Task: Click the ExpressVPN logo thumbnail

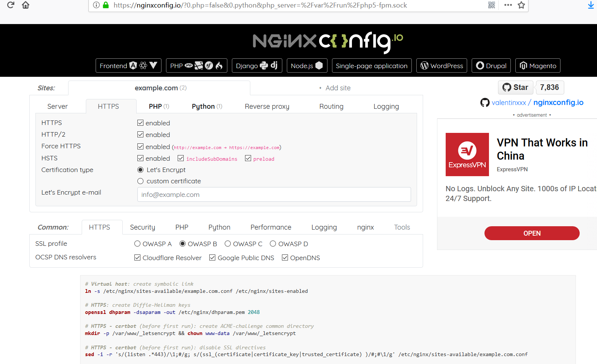Action: pyautogui.click(x=467, y=154)
